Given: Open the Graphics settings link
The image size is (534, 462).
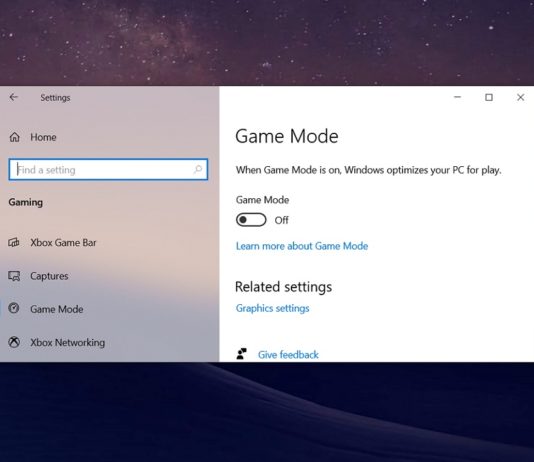Looking at the screenshot, I should tap(272, 308).
